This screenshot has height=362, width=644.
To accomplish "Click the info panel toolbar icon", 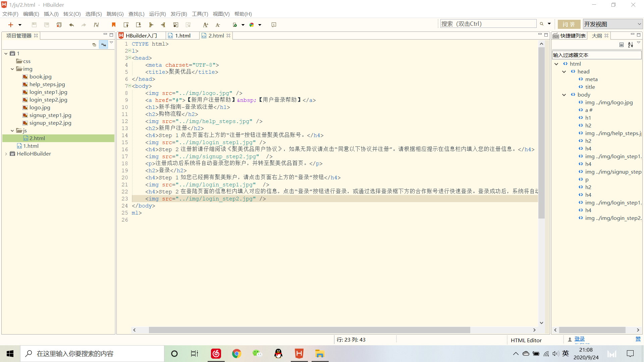I will 274,25.
